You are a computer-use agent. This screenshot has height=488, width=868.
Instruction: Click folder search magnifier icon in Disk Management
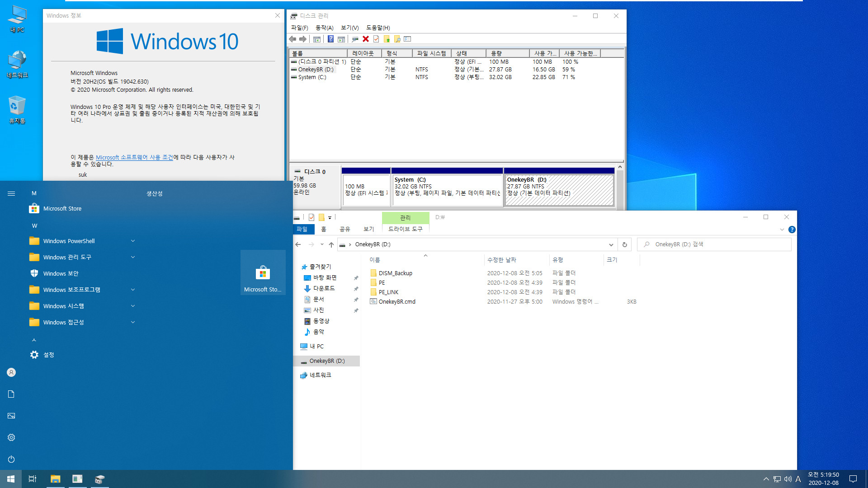pyautogui.click(x=397, y=39)
